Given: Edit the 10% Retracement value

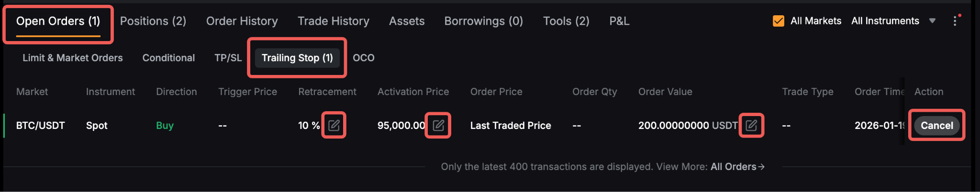Looking at the screenshot, I should click(334, 126).
